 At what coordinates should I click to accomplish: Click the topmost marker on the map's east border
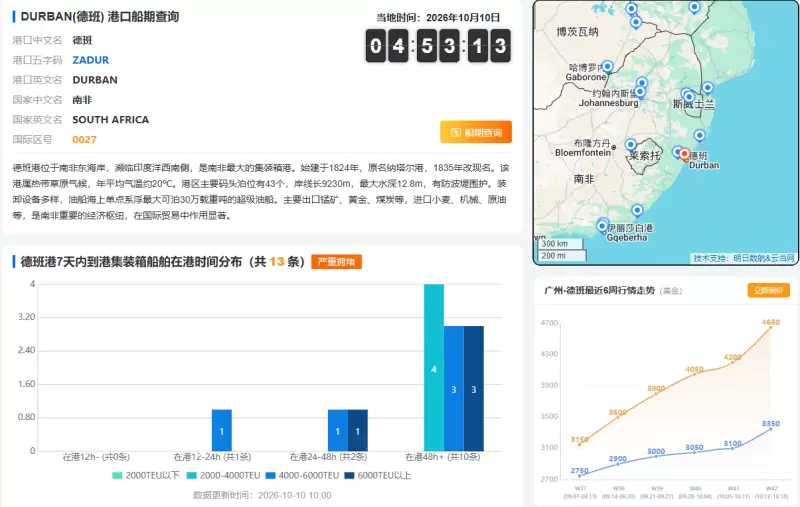coord(694,7)
